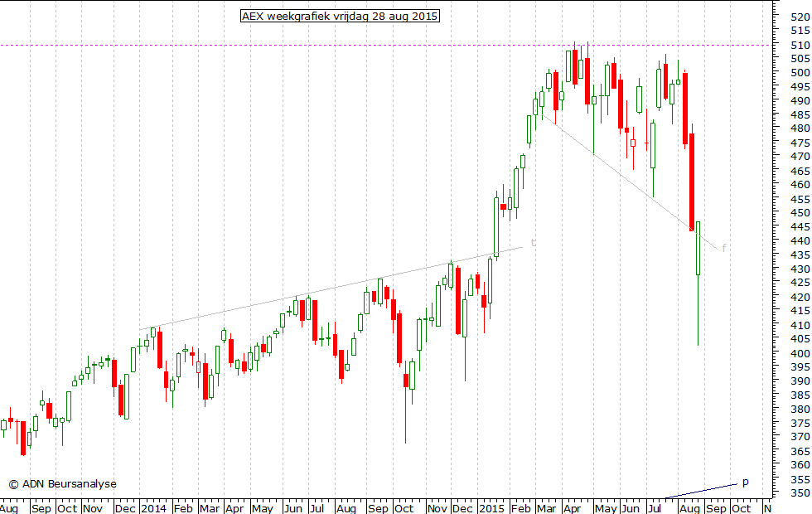812x514 pixels.
Task: Select the trendline label 'f'
Action: tap(724, 248)
